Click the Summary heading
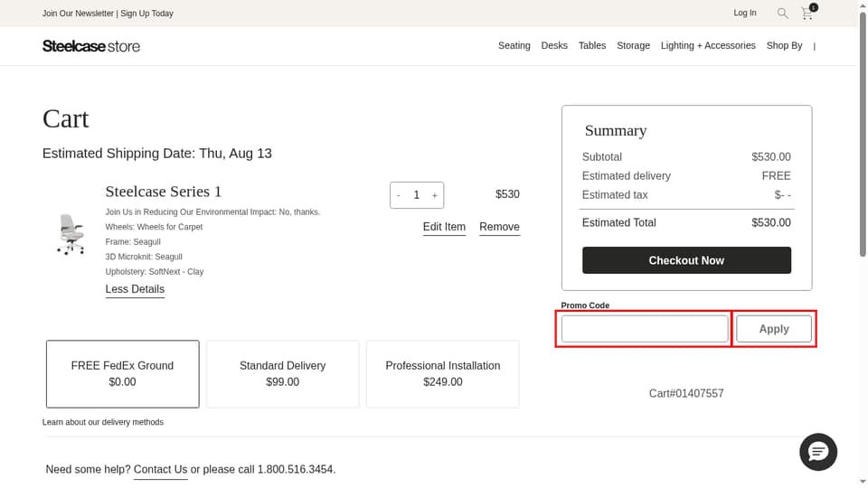The image size is (868, 488). point(616,130)
